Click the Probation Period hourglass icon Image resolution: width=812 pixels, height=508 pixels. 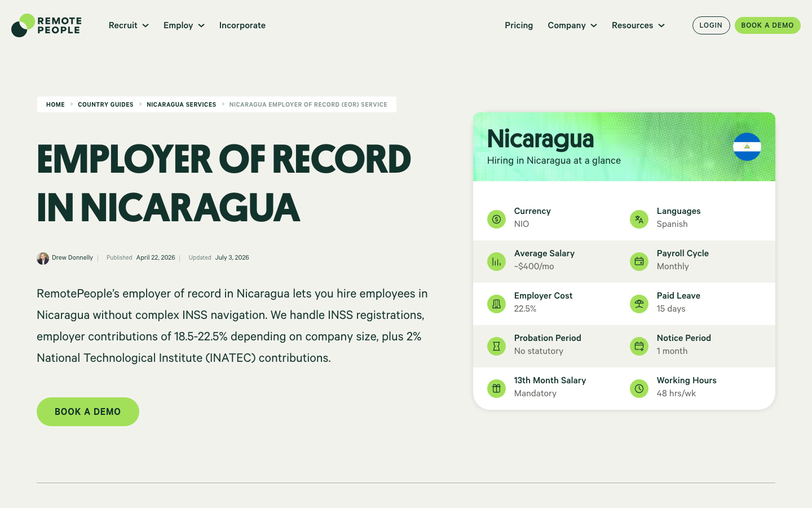click(x=496, y=346)
